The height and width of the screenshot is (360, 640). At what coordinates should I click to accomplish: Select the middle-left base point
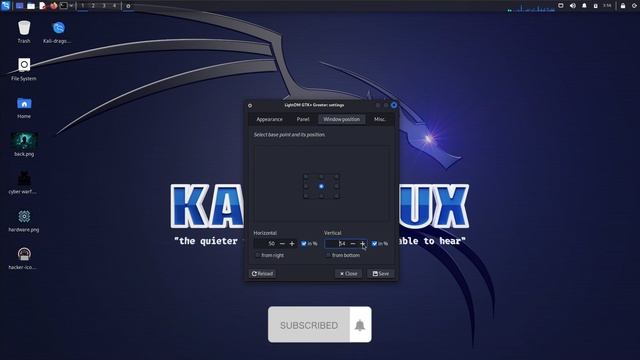pyautogui.click(x=306, y=186)
